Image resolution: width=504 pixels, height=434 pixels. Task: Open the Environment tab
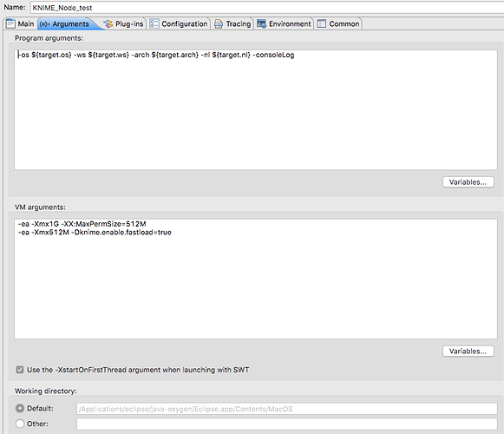[285, 23]
